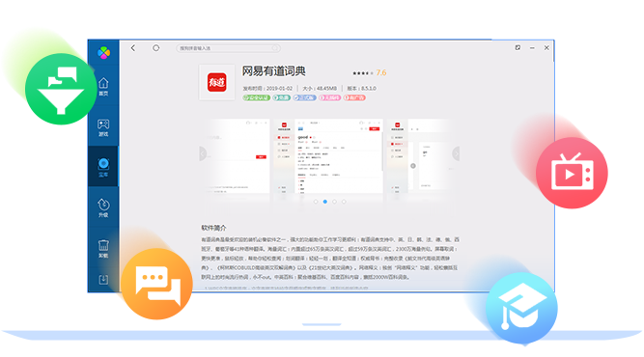Show next screenshot with right carousel arrow

[456, 153]
